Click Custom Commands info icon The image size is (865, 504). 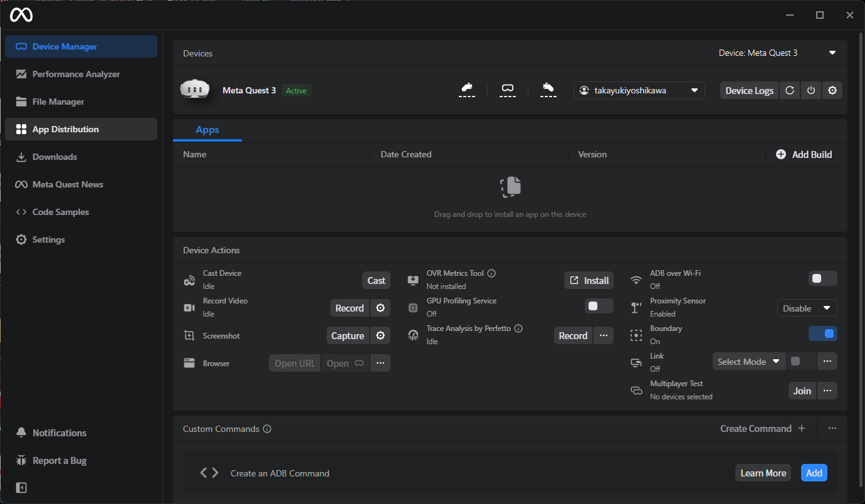[267, 429]
